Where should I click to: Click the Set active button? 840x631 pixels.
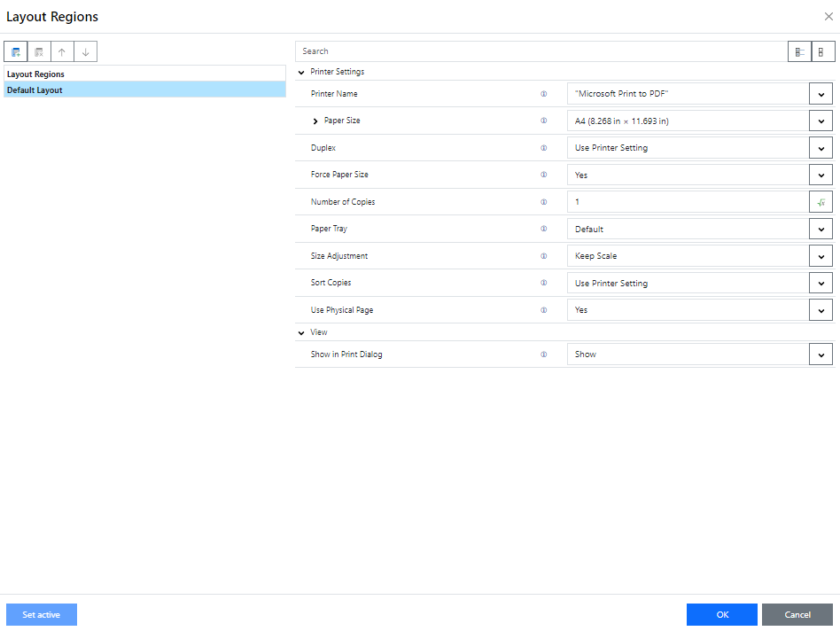tap(42, 614)
